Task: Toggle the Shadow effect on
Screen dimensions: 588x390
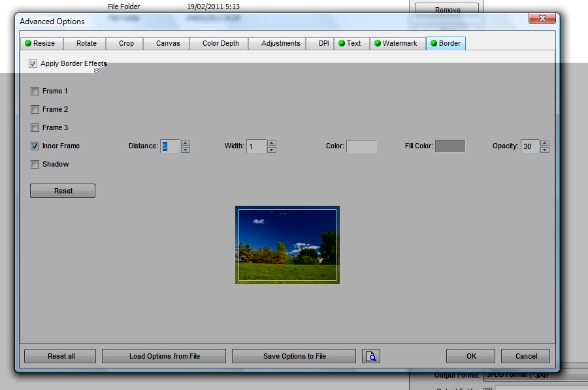Action: pos(35,164)
